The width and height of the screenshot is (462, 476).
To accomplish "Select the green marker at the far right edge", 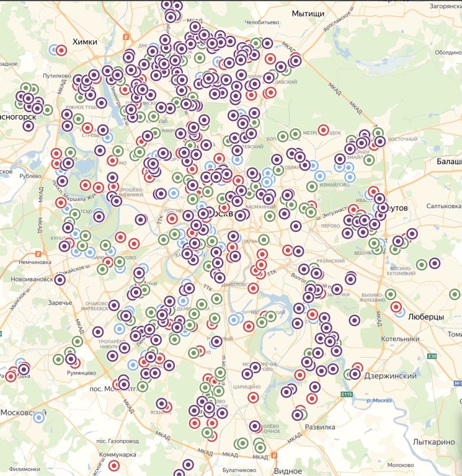I will pyautogui.click(x=455, y=294).
